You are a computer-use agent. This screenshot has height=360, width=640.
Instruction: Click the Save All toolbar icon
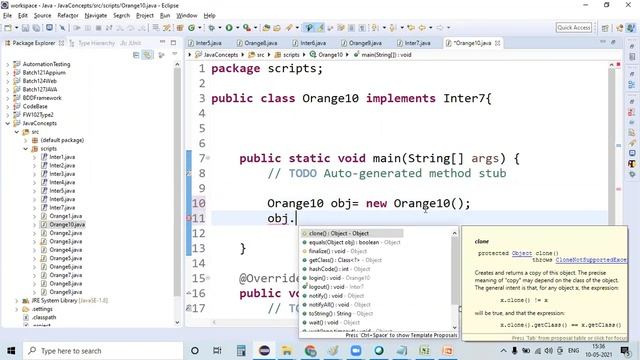click(36, 28)
